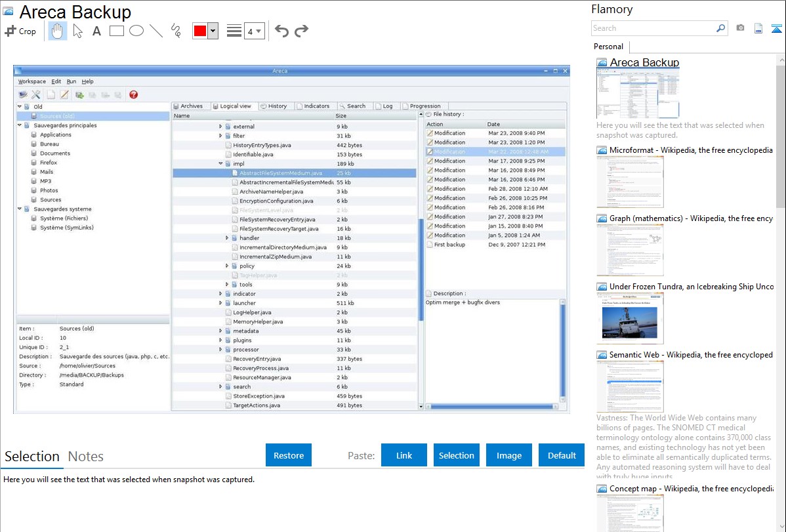Pick the freehand scribble drawing tool
The height and width of the screenshot is (532, 786).
pyautogui.click(x=176, y=31)
